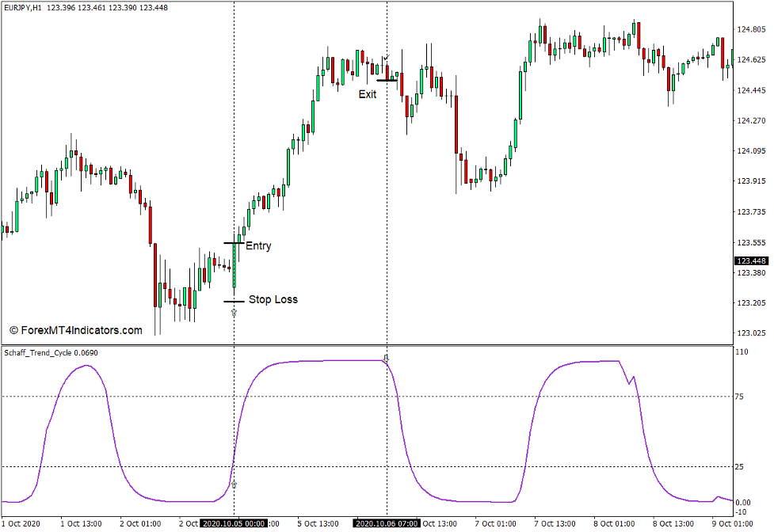Click the arrow marker atop the Schaff curve peak
The height and width of the screenshot is (532, 774).
pyautogui.click(x=386, y=359)
